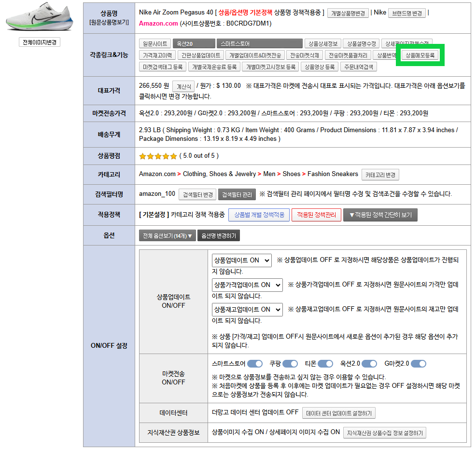This screenshot has width=476, height=451.
Task: Turn off the 티몬 market transfer toggle
Action: click(x=325, y=364)
